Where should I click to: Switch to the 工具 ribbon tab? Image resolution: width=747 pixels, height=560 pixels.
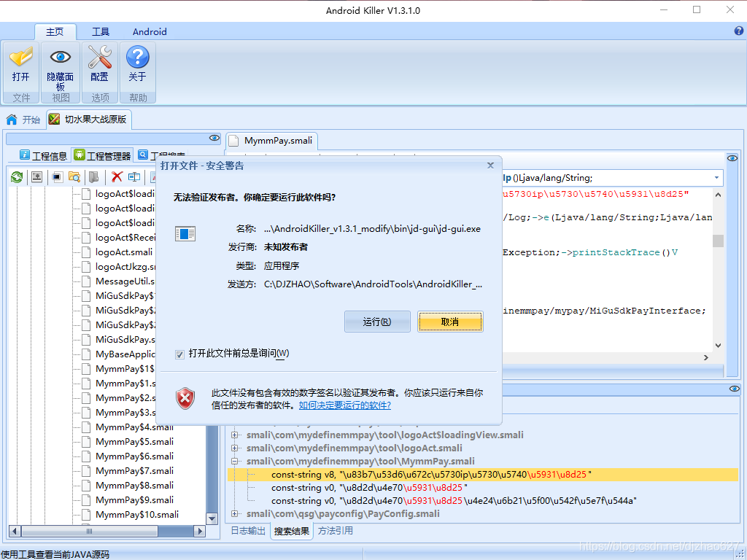101,31
